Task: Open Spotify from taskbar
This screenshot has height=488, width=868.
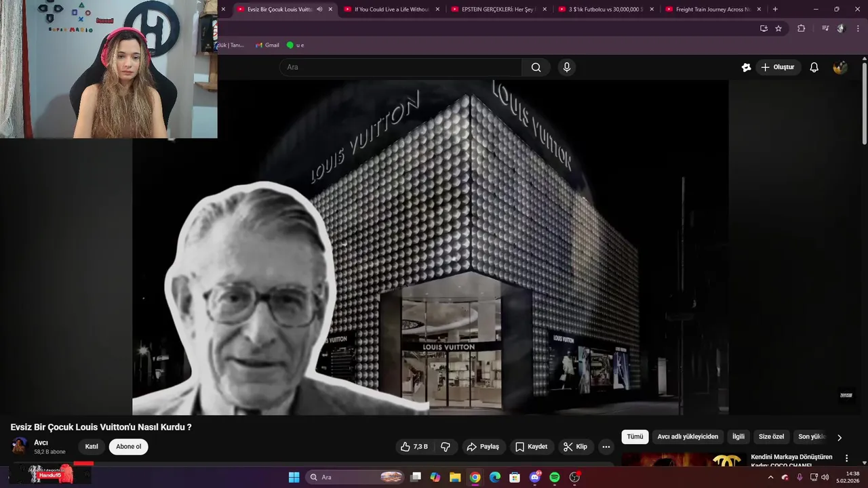Action: pos(555,477)
